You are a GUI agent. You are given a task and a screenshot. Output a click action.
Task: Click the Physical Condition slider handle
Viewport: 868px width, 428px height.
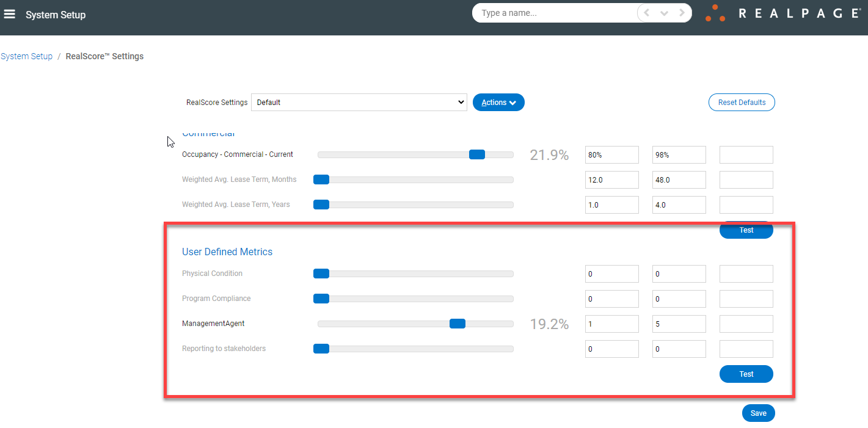321,274
